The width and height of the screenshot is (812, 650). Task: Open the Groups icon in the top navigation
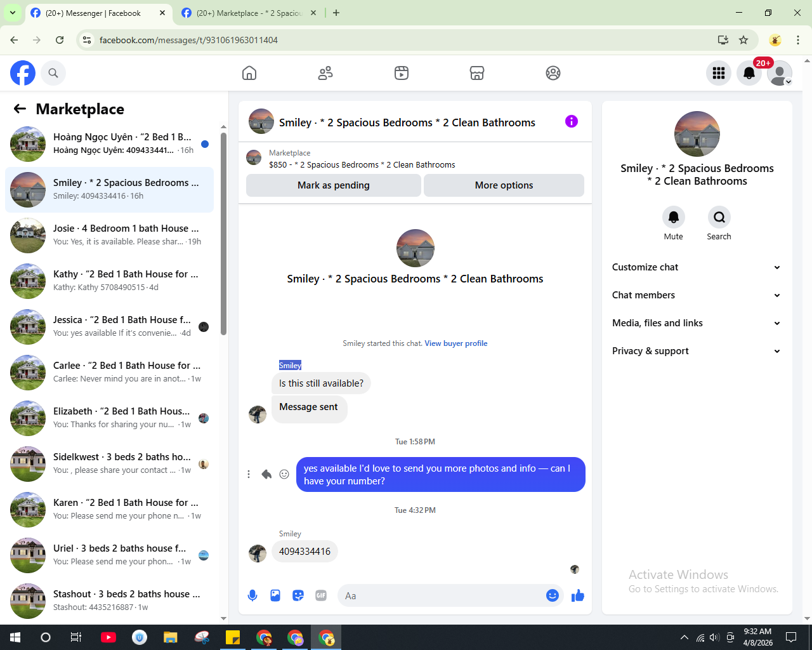553,73
